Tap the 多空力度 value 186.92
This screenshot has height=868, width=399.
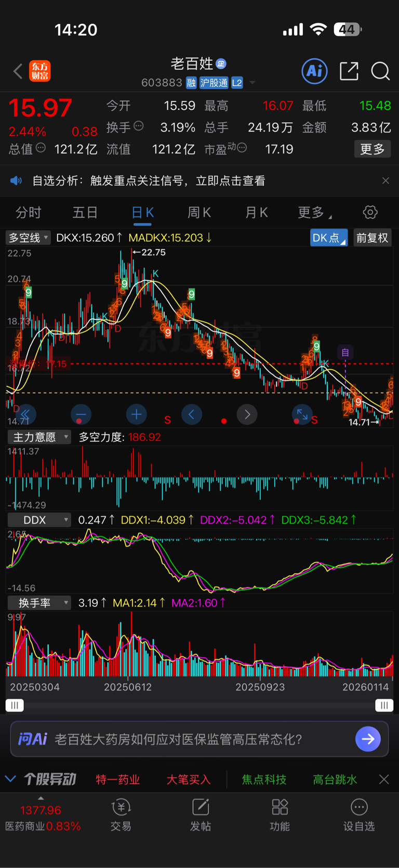pos(144,437)
